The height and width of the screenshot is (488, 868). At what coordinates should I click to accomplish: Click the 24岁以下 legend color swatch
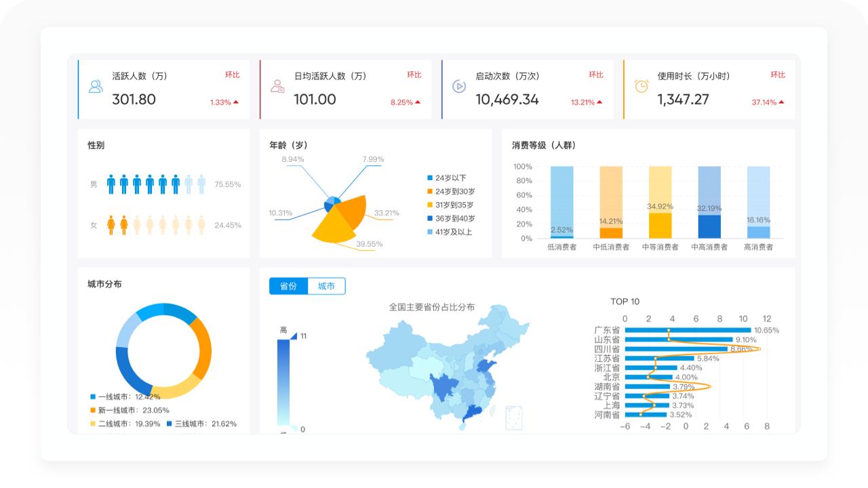pyautogui.click(x=429, y=178)
